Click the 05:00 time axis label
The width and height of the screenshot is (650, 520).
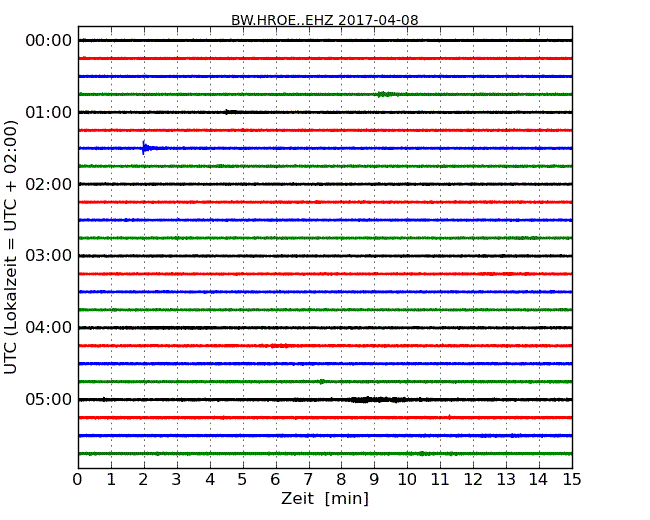point(49,399)
